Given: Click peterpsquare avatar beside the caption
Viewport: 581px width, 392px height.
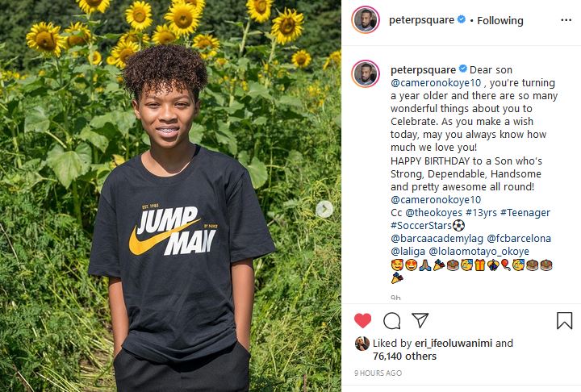Looking at the screenshot, I should click(366, 73).
